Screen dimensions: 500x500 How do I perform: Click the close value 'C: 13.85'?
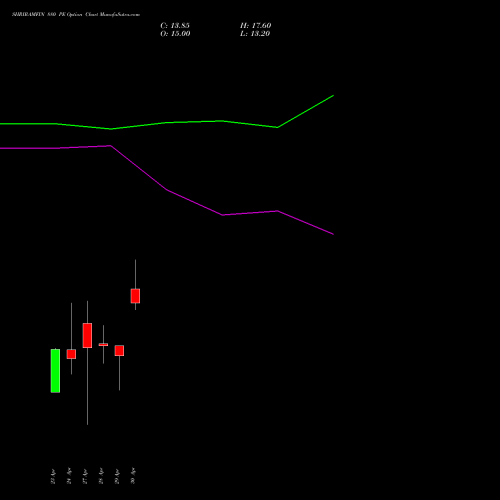pos(175,26)
